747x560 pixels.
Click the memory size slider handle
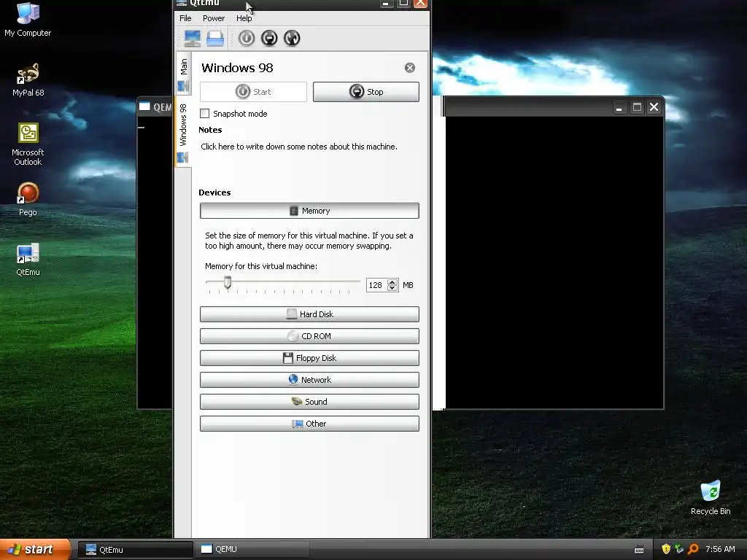point(228,282)
